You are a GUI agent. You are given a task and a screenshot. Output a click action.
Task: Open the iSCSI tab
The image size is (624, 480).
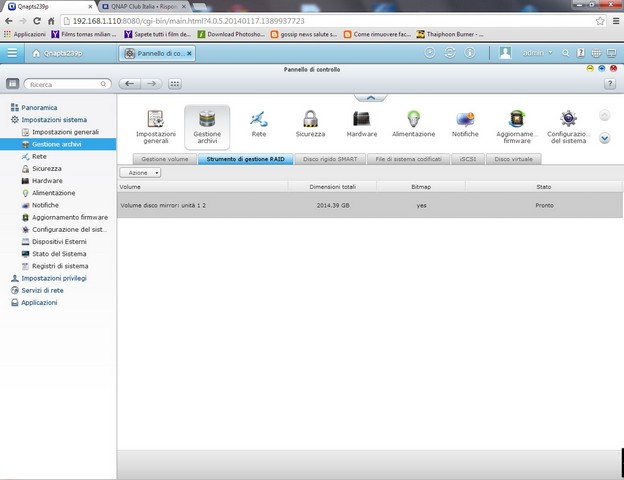[467, 159]
